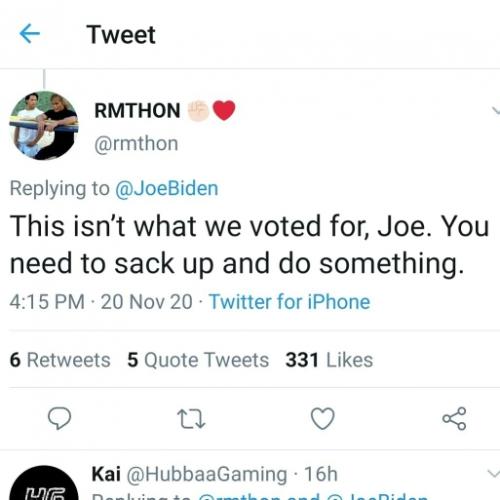
Task: Open the Twitter for iPhone source link
Action: [289, 302]
